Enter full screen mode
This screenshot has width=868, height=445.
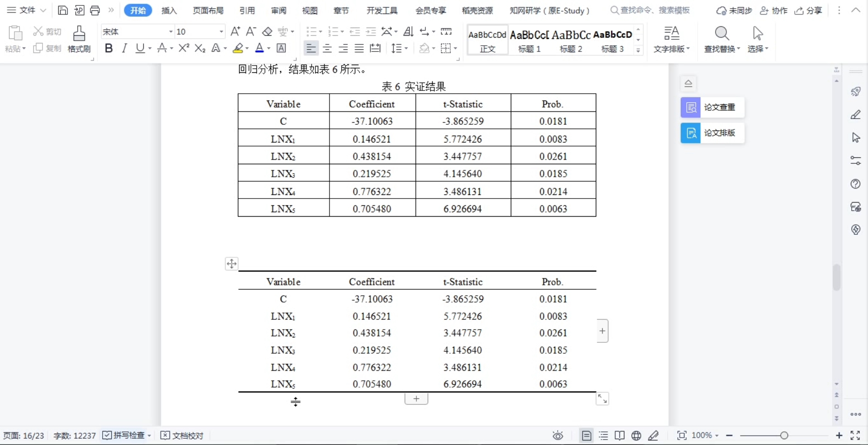pos(855,436)
